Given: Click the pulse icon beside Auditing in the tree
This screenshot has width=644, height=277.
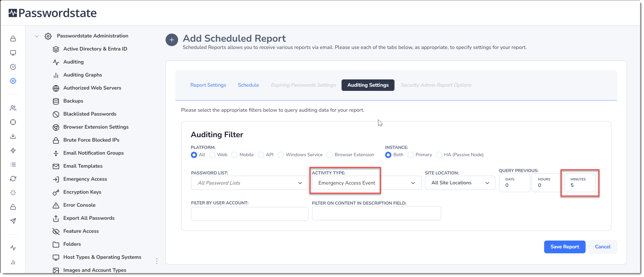Looking at the screenshot, I should point(56,62).
